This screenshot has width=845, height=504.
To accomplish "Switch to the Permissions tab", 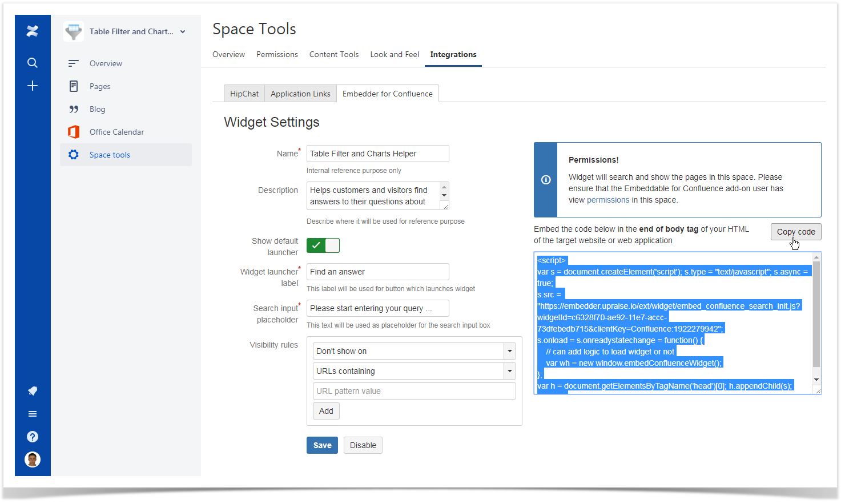I will tap(277, 55).
